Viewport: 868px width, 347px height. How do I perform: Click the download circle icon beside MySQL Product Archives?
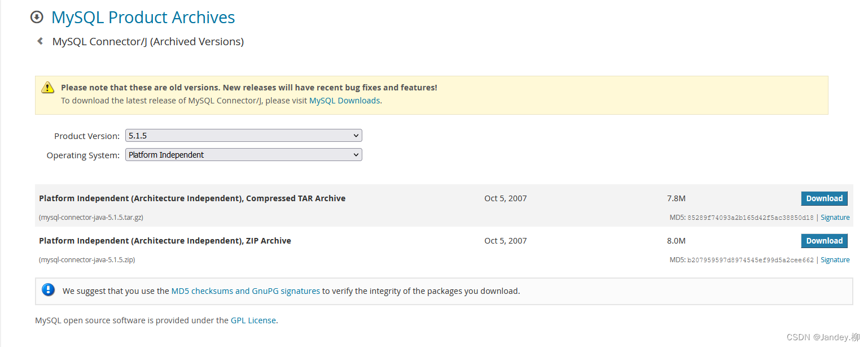tap(37, 17)
